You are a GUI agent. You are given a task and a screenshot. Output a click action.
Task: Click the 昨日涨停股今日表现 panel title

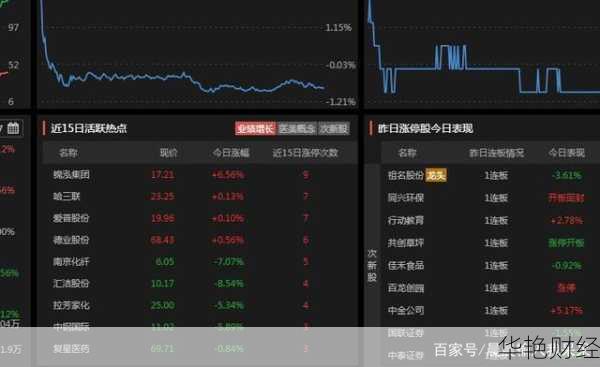[425, 128]
